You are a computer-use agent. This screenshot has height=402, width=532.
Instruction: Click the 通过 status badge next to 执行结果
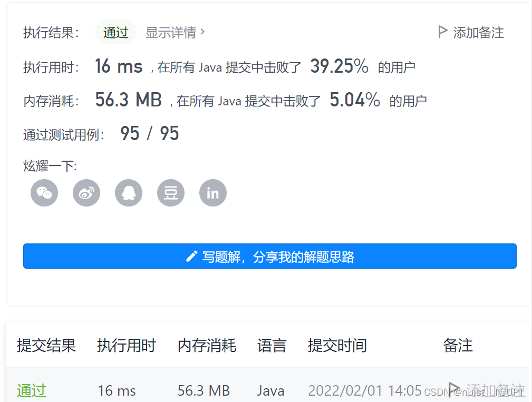[x=115, y=32]
